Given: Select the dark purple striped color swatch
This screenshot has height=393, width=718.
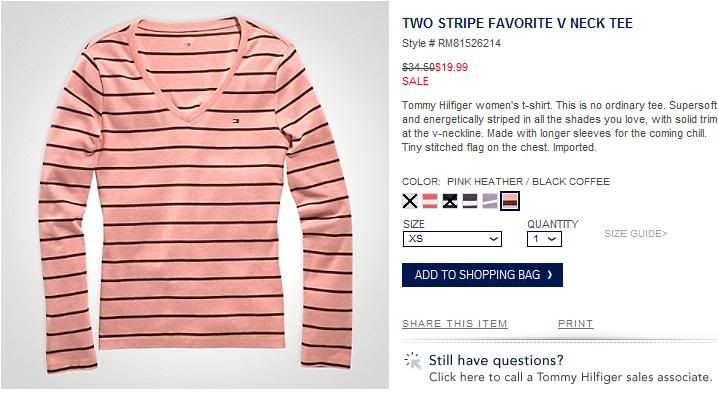Looking at the screenshot, I should [470, 201].
